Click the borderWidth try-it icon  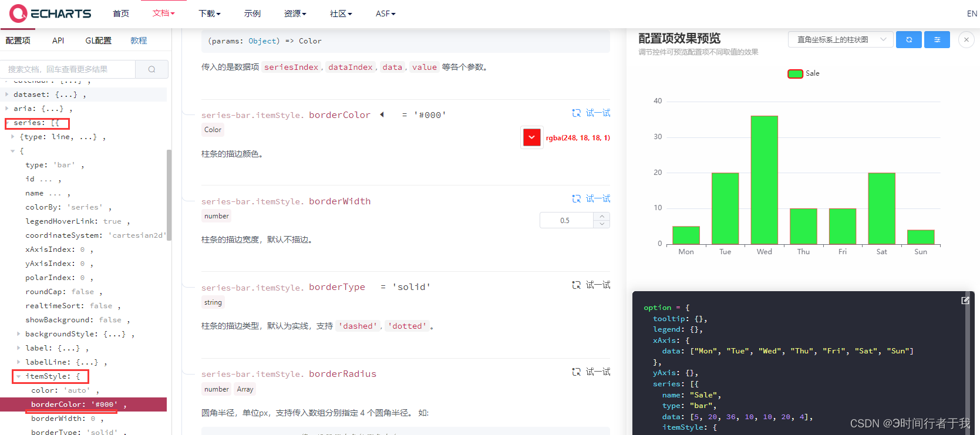(577, 198)
